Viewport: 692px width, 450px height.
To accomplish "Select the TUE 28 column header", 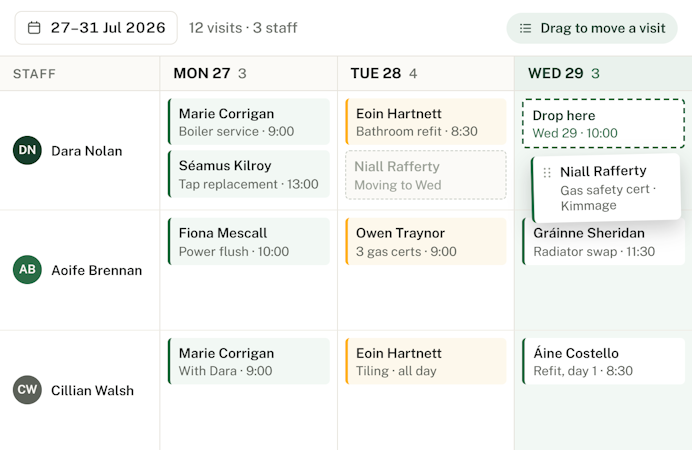I will coord(426,73).
